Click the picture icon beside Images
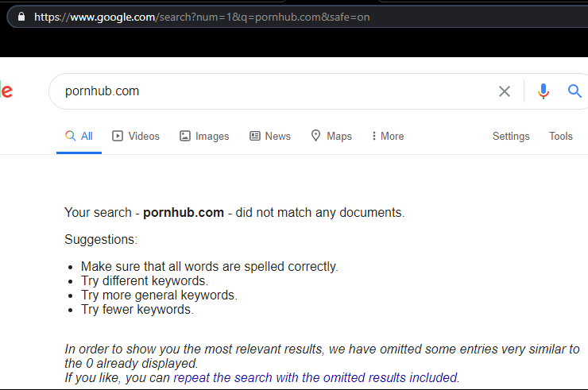The width and height of the screenshot is (588, 390). point(185,136)
